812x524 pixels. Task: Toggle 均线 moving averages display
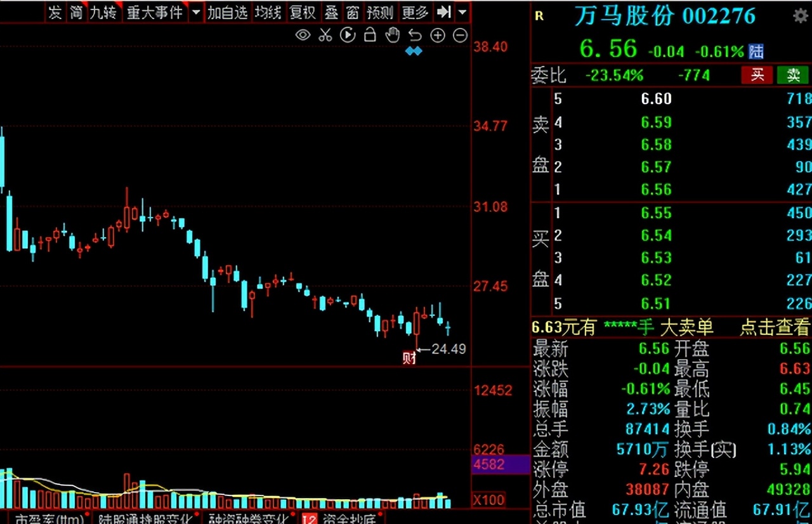pyautogui.click(x=269, y=12)
